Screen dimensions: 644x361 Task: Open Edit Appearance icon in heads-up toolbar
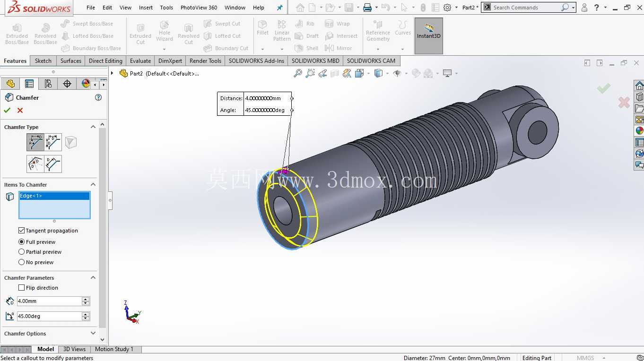[416, 73]
